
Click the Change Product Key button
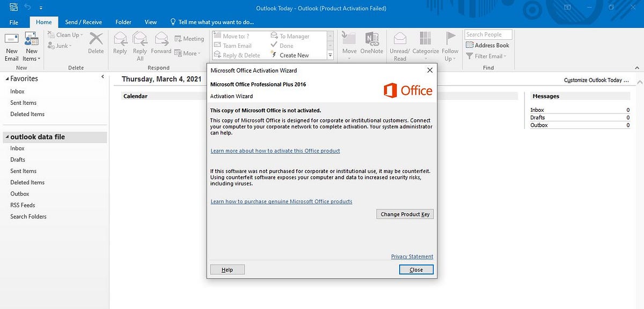point(405,214)
